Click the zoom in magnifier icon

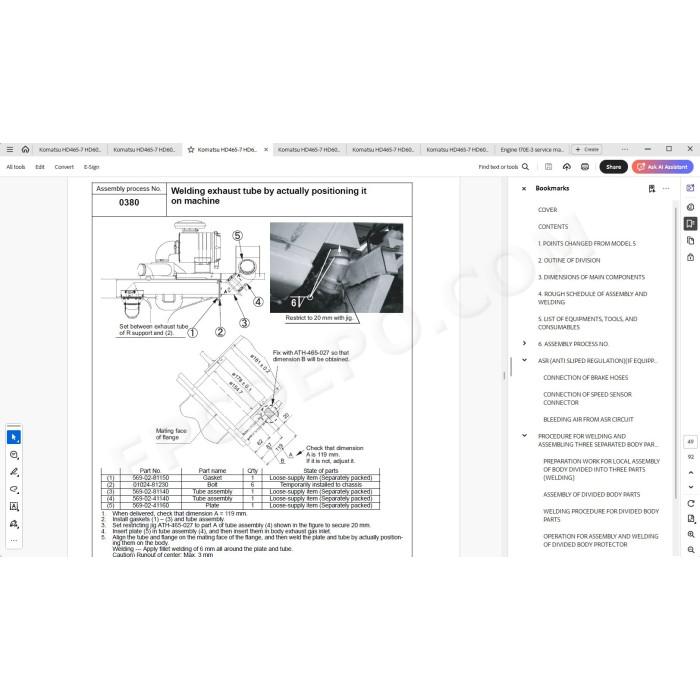tap(691, 534)
